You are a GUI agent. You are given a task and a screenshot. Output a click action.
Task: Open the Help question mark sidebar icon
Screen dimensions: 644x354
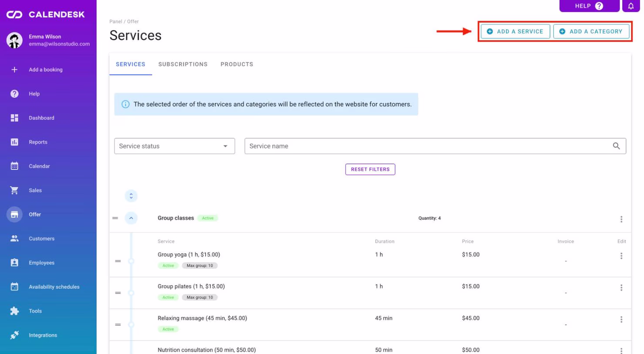tap(14, 94)
